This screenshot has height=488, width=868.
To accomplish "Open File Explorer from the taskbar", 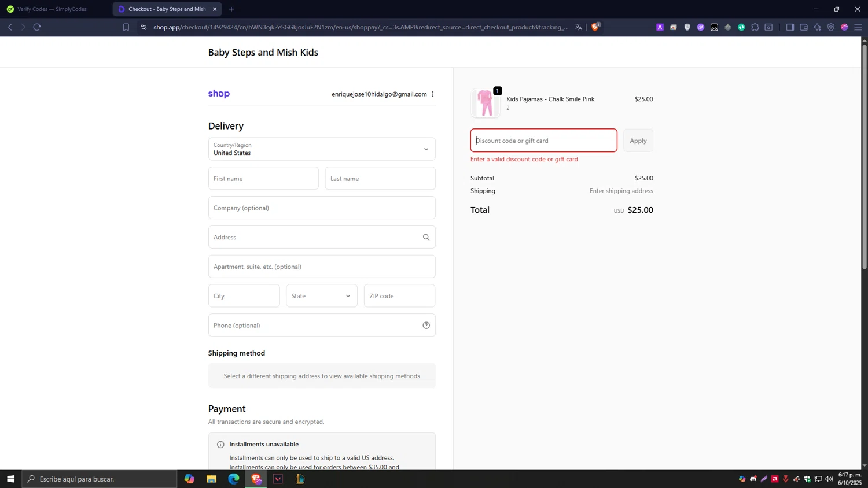I will (211, 479).
